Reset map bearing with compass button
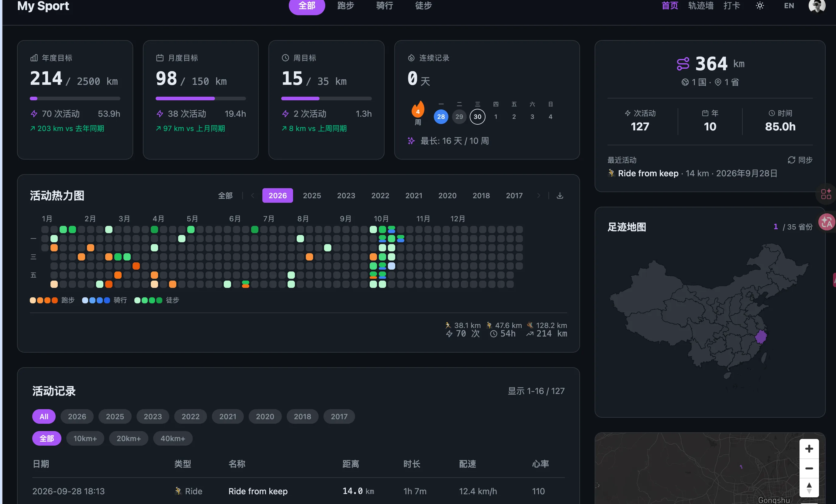 pos(809,488)
